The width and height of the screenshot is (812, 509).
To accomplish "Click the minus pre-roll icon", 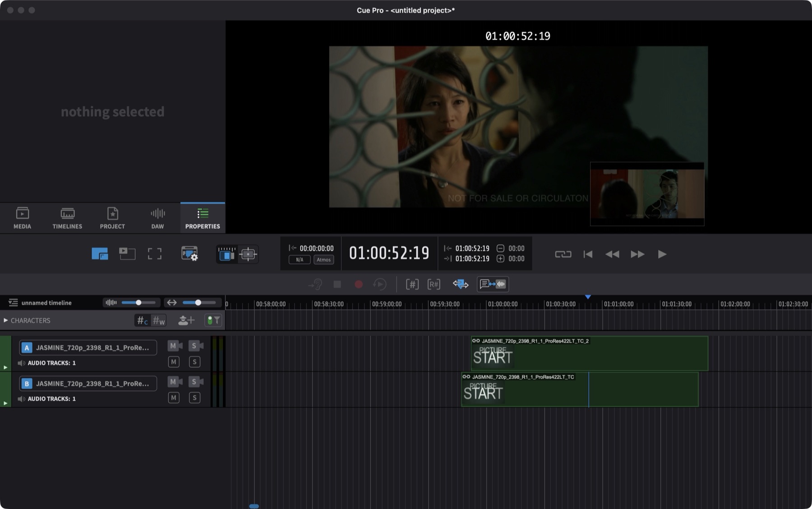I will [500, 248].
